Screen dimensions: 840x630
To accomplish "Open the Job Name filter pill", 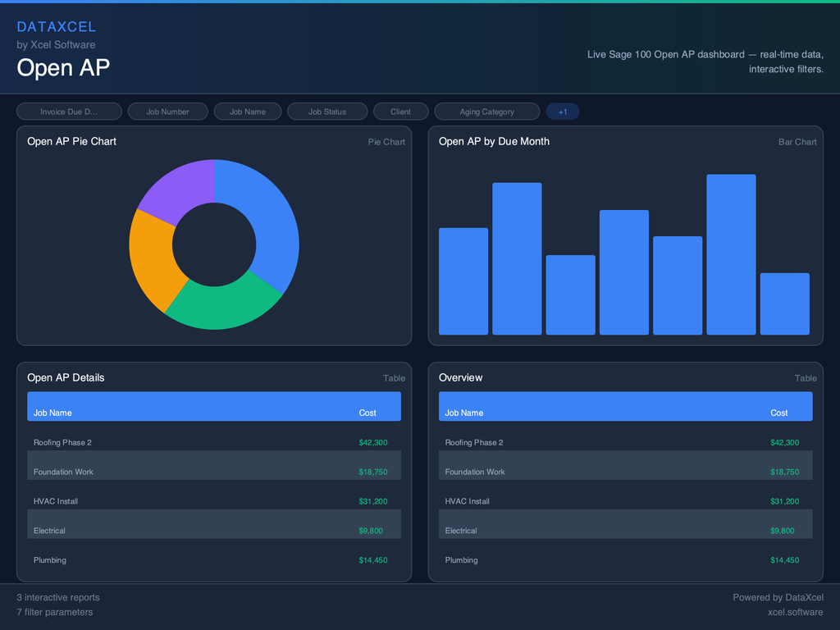I will [248, 112].
